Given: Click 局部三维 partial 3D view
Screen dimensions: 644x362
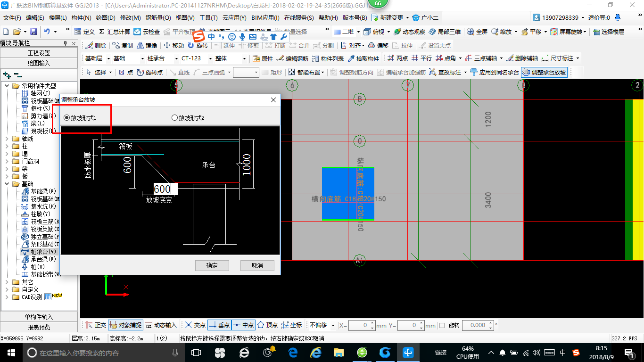Looking at the screenshot, I should [x=445, y=32].
